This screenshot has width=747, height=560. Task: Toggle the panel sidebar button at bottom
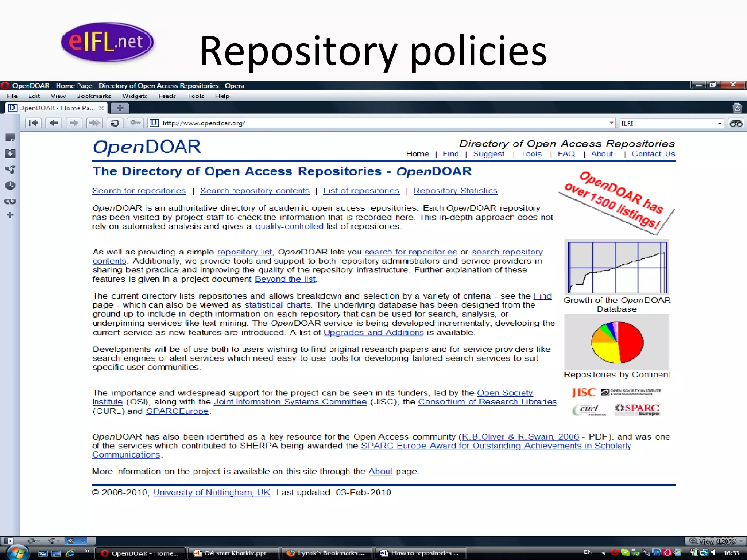click(9, 541)
